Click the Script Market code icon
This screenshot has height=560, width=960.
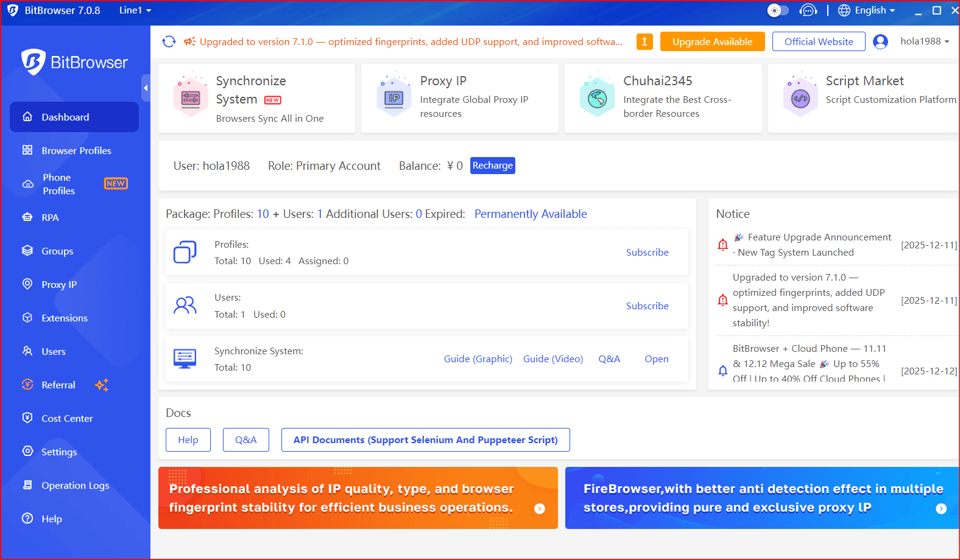coord(800,97)
